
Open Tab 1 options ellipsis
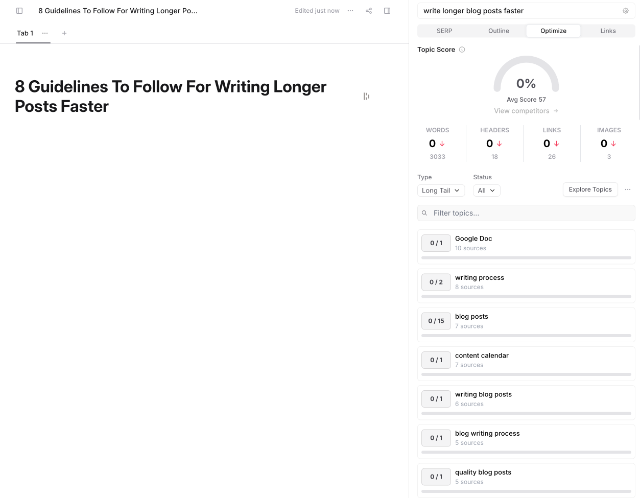click(44, 33)
